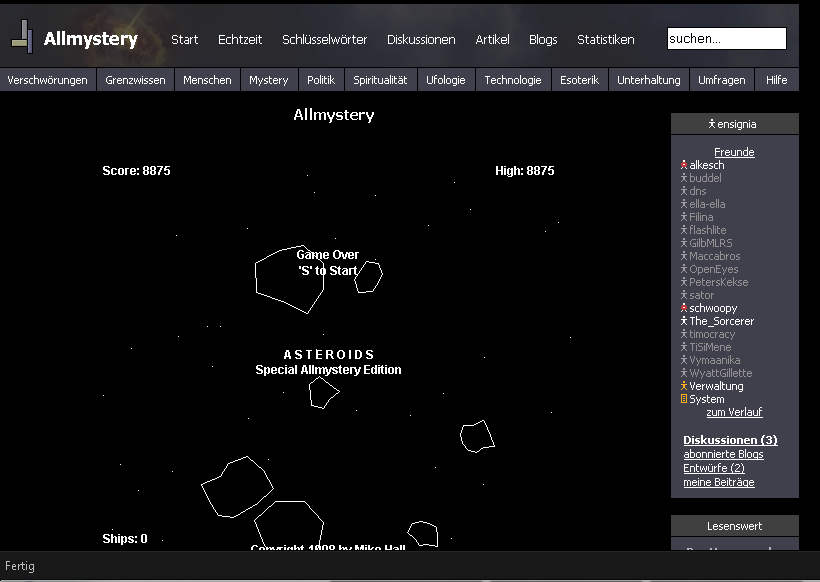Open Blogs in the top navigation
This screenshot has width=820, height=582.
[543, 39]
